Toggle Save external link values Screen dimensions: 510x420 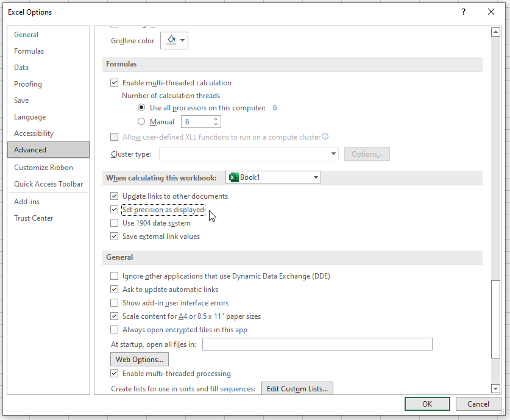(x=114, y=237)
